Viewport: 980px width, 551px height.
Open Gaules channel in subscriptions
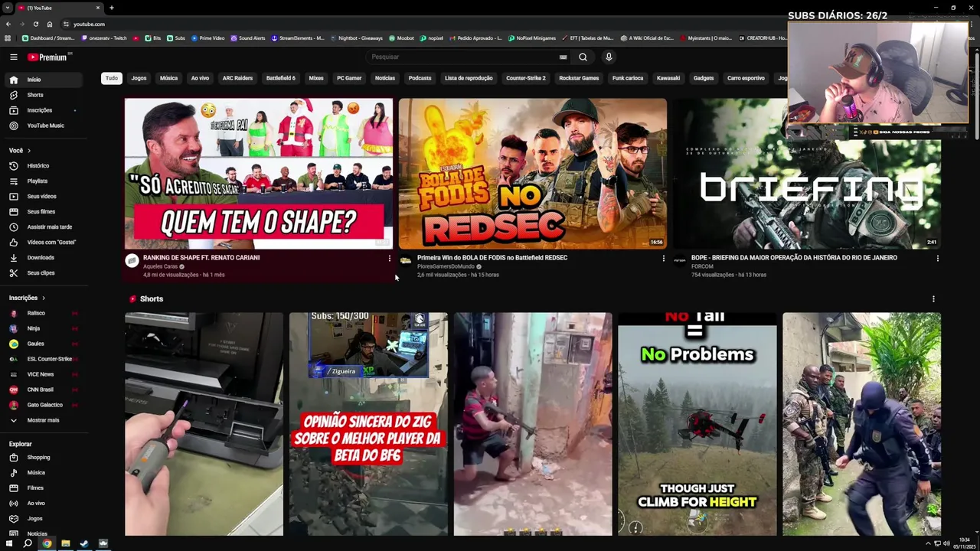pos(44,344)
